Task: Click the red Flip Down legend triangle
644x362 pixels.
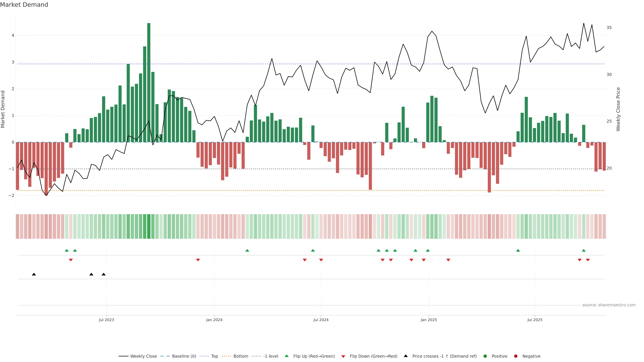Action: tap(343, 356)
